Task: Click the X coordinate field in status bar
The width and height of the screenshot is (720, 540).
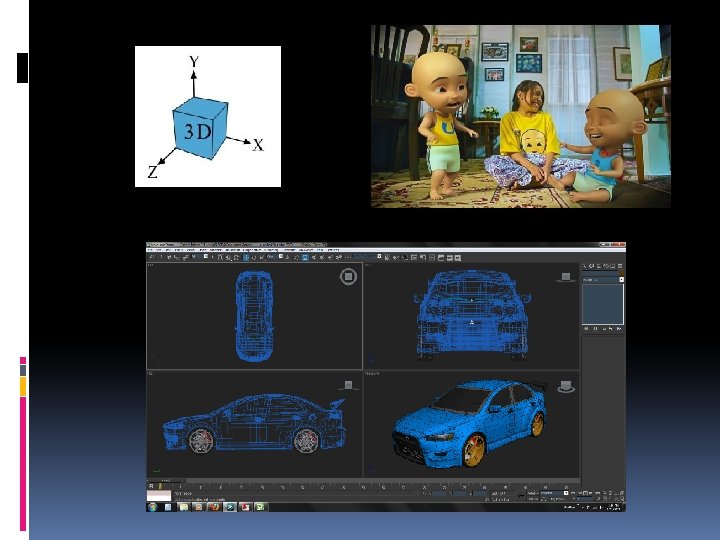Action: click(439, 494)
